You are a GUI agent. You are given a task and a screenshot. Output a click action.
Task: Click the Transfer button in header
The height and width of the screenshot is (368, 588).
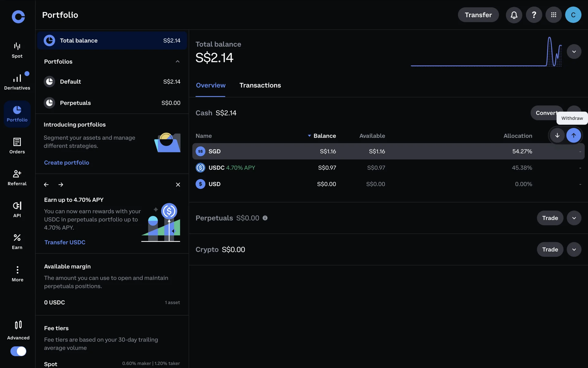478,15
